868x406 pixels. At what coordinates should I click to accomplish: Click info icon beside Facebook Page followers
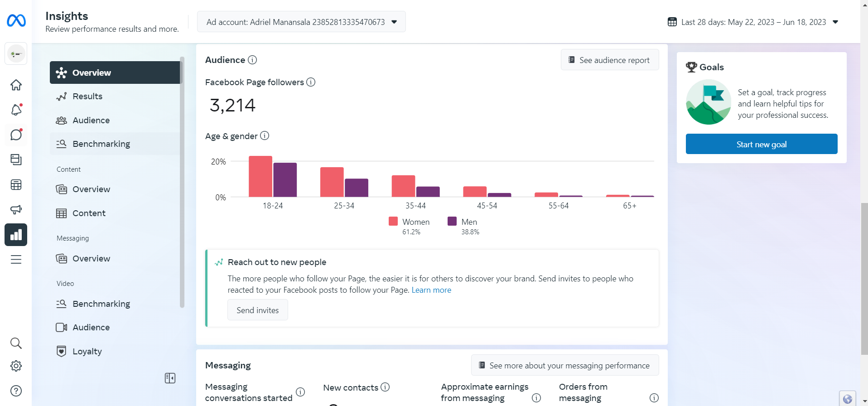pyautogui.click(x=311, y=82)
